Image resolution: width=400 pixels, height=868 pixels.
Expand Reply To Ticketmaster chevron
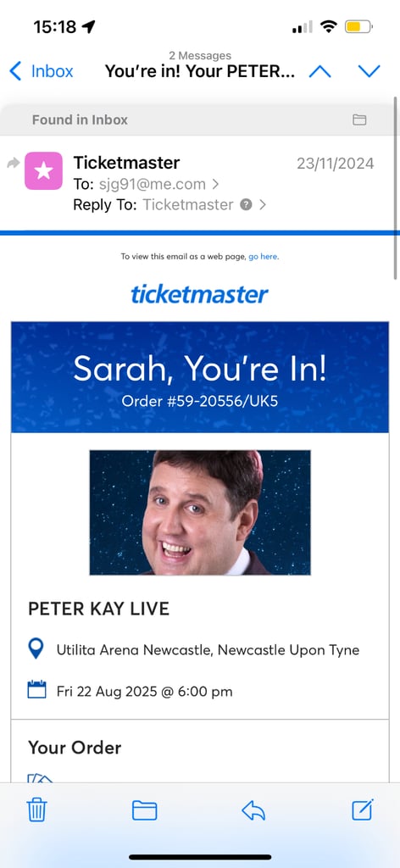263,205
